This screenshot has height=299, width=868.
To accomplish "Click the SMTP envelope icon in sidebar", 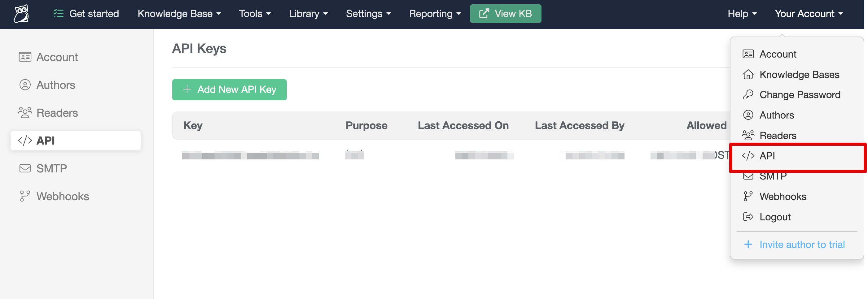I will pyautogui.click(x=25, y=168).
